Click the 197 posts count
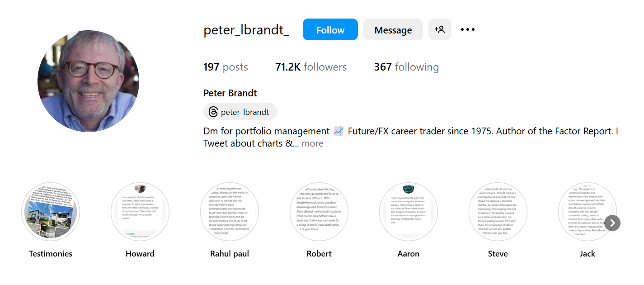Viewport: 644px width, 285px height. pos(226,66)
